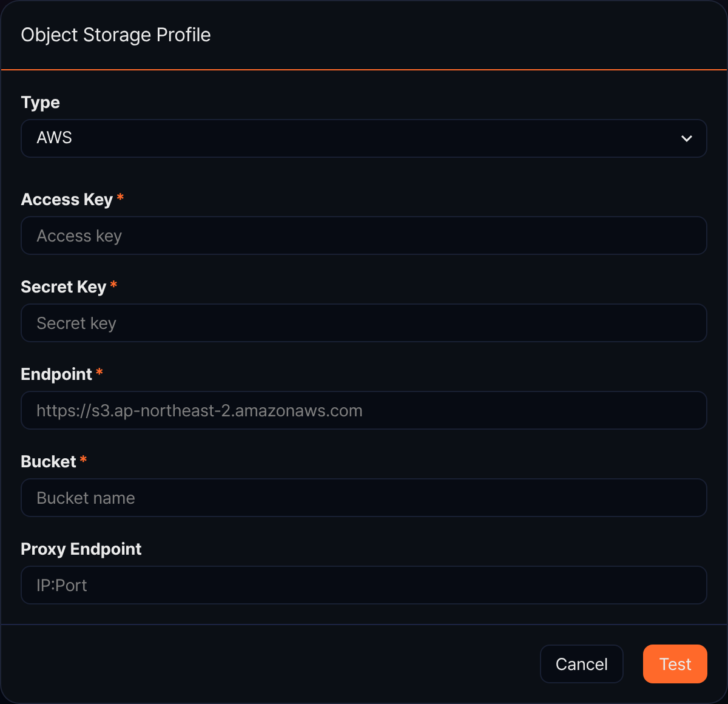The width and height of the screenshot is (728, 704).
Task: Click the "Endpoint" field label
Action: (56, 374)
